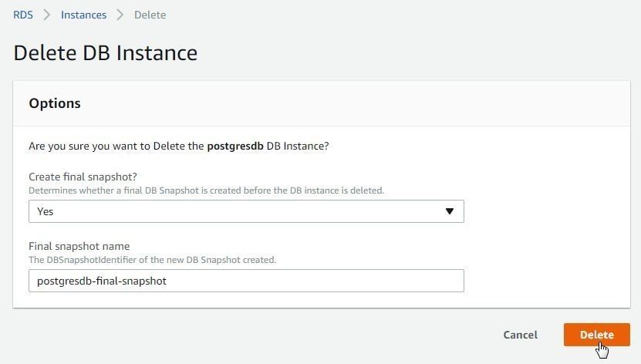Navigate to the Instances breadcrumb link

[x=83, y=15]
